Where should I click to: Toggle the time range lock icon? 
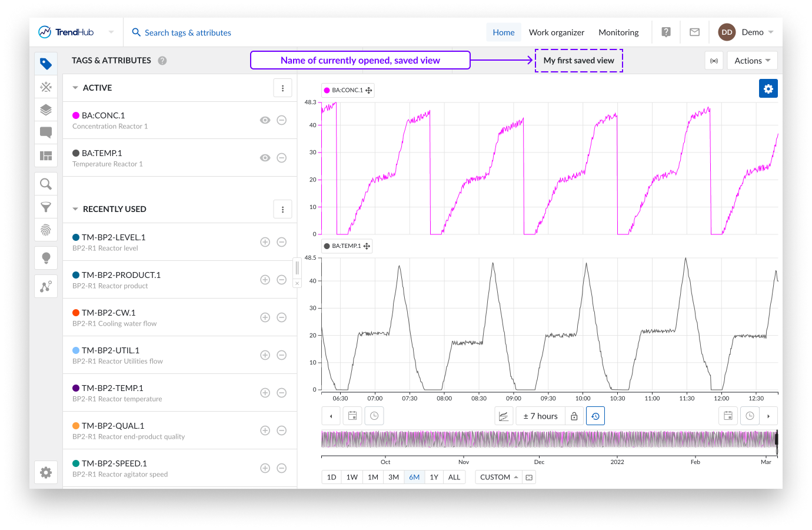coord(574,416)
